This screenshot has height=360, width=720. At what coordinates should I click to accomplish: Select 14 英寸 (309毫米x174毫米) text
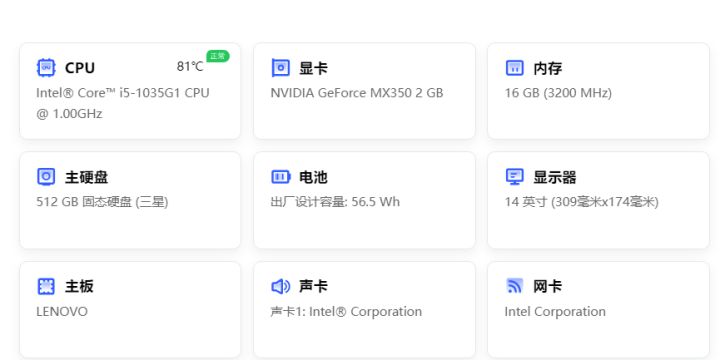582,202
